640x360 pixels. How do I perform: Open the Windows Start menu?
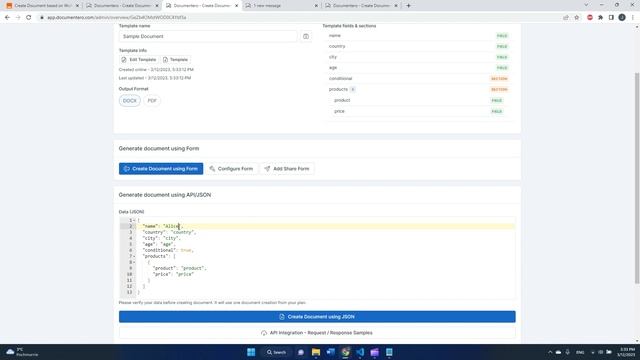pos(251,352)
